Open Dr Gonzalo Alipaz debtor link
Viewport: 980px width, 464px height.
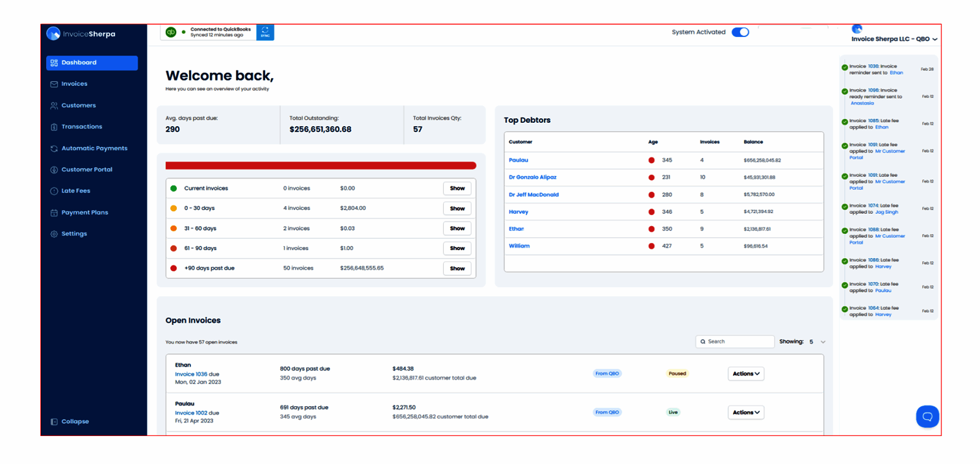pos(532,177)
